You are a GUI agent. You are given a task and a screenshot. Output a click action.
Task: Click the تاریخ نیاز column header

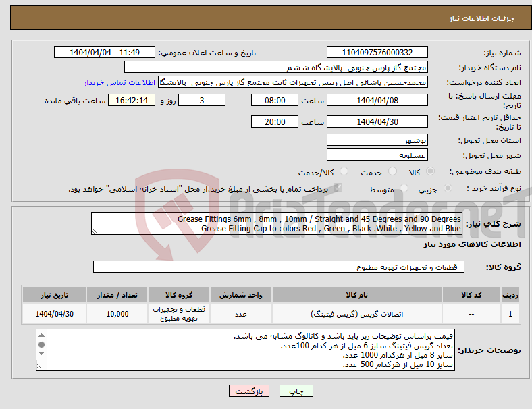54,295
